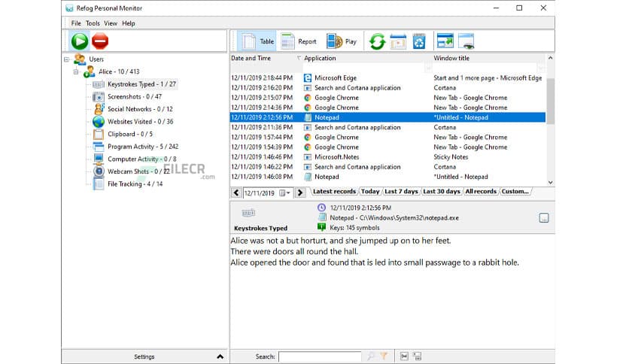Screen dimensions: 629x364
Task: Open the View menu
Action: point(111,23)
